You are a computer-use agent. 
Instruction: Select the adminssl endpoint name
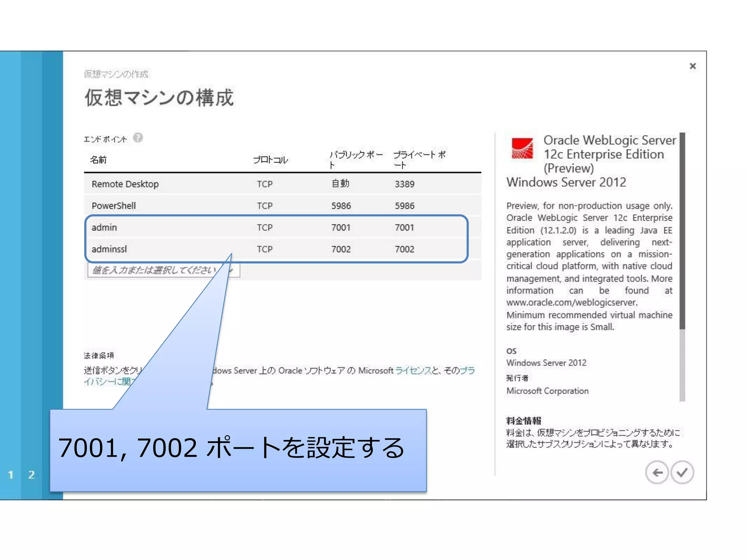click(x=109, y=249)
